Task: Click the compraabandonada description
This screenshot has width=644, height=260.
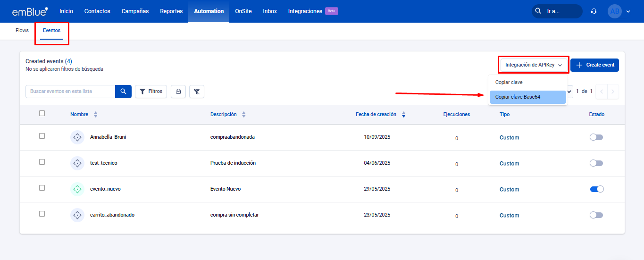Action: (233, 137)
